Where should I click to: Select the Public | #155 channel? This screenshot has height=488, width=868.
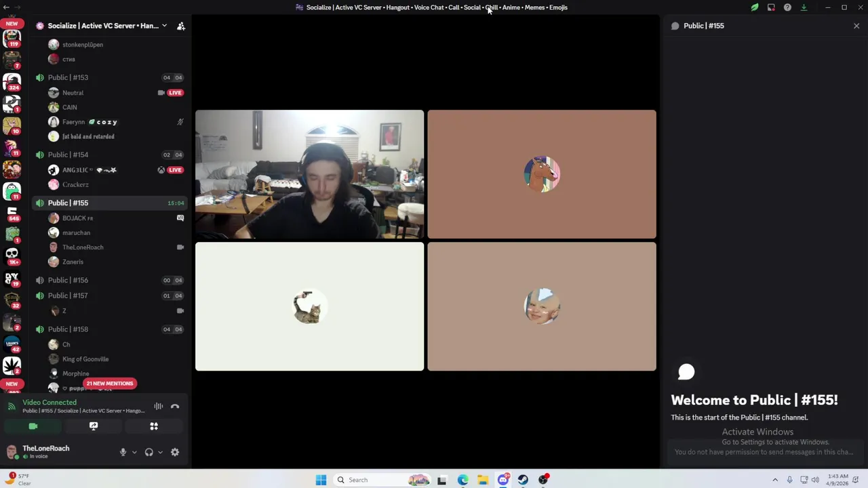pyautogui.click(x=110, y=203)
